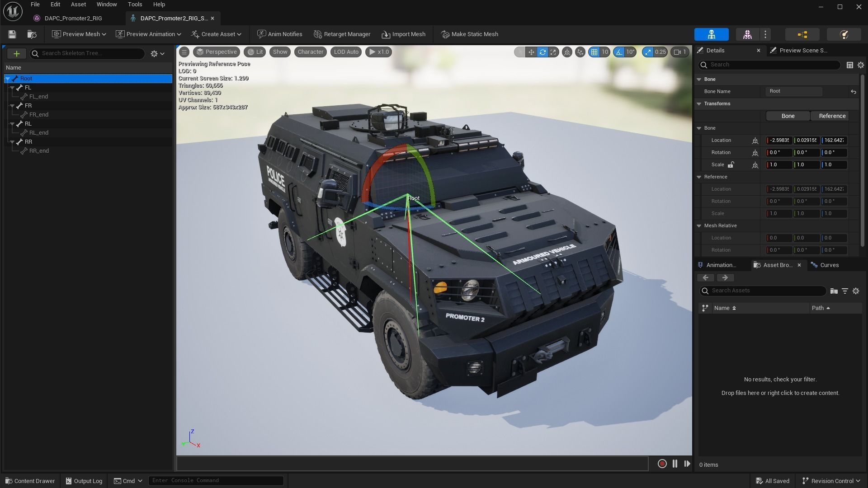Switch to DAPC_Promoter2_RIG tab
This screenshot has height=488, width=868.
73,19
